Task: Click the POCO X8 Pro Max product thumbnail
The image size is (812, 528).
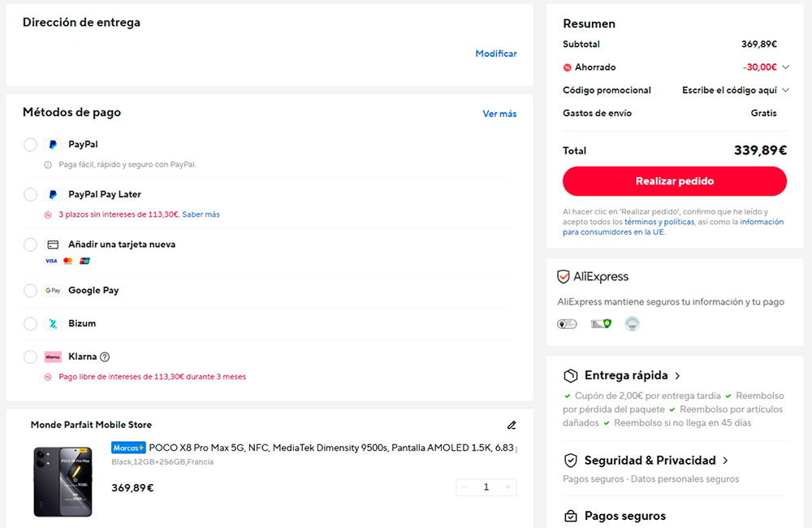Action: [63, 483]
